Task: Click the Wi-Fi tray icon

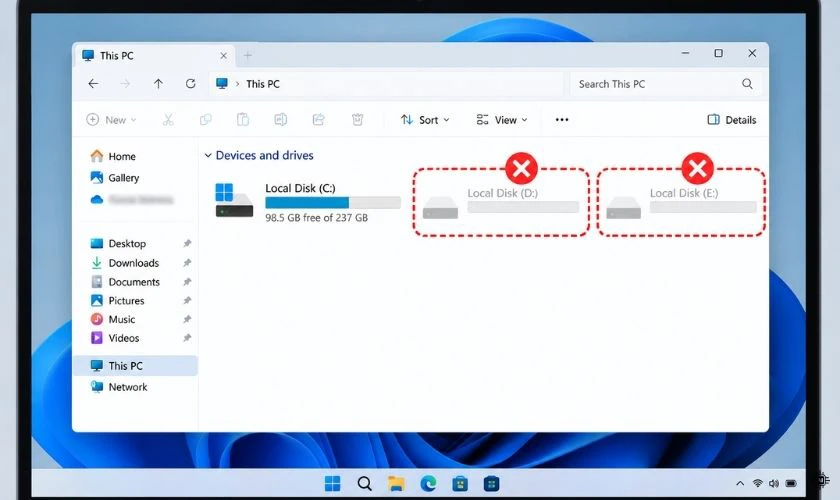Action: 758,483
